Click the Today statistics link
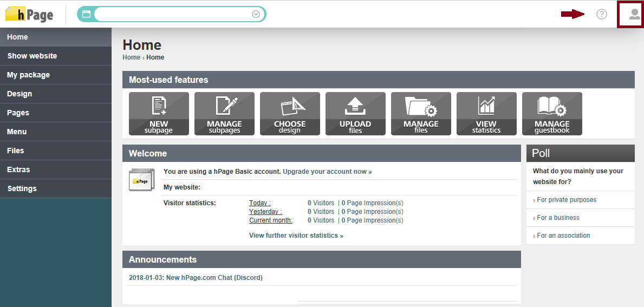 pos(260,203)
